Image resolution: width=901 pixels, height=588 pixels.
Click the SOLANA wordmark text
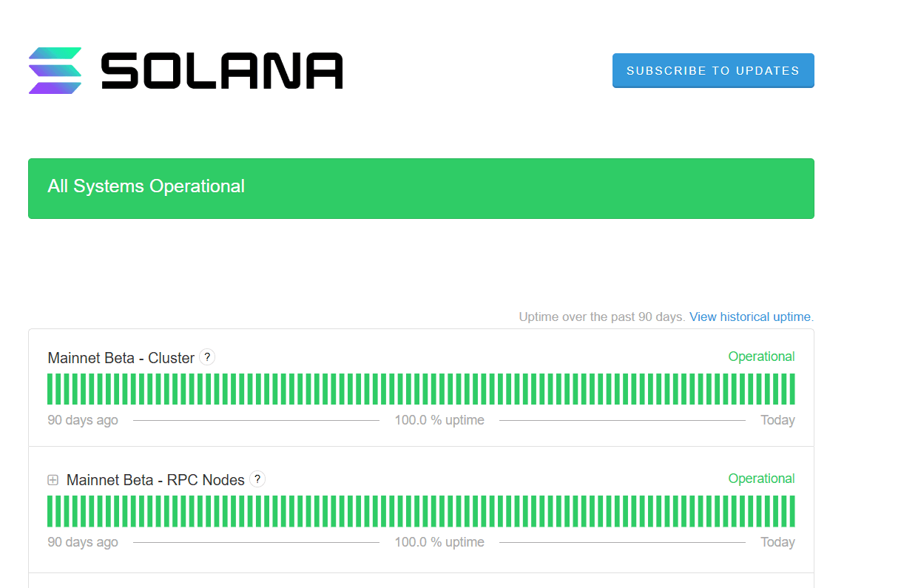pos(222,71)
